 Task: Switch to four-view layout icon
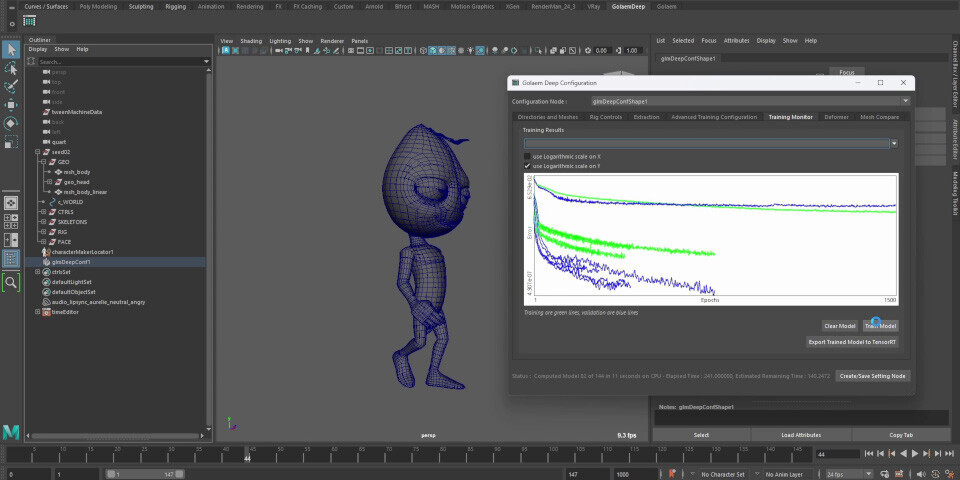coord(11,221)
